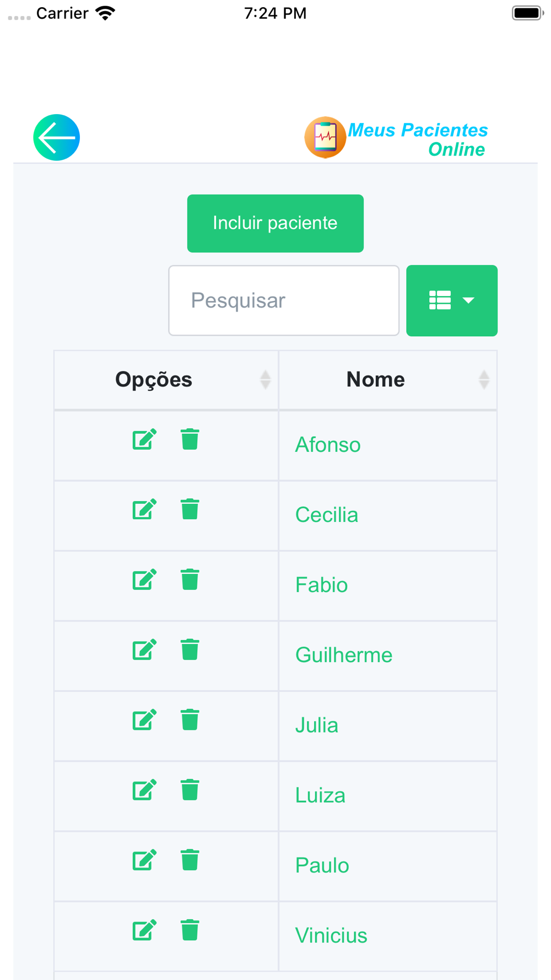The width and height of the screenshot is (551, 980).
Task: Delete patient Luiza
Action: [x=190, y=789]
